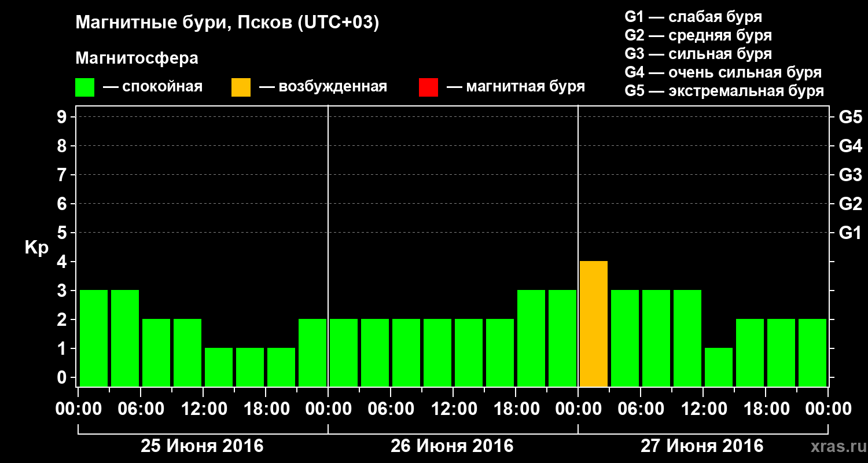Click 'G2 — средняя буря' description
Viewport: 868px width, 463px height.
[698, 35]
